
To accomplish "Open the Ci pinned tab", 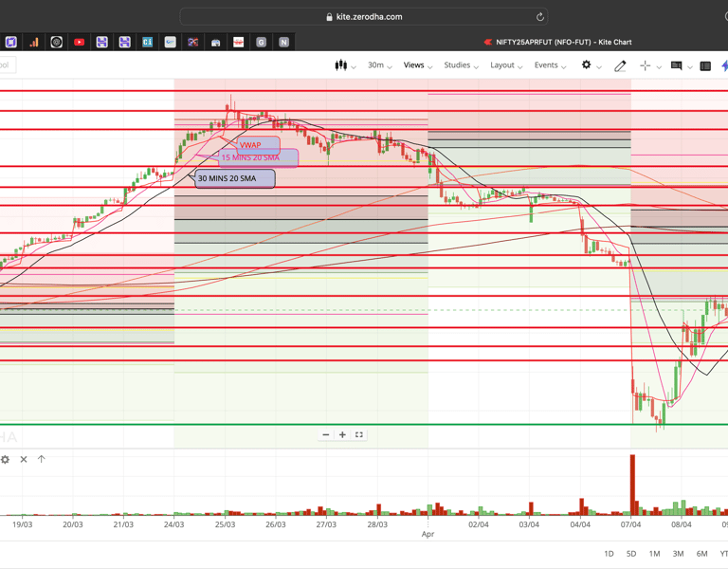I will (147, 43).
